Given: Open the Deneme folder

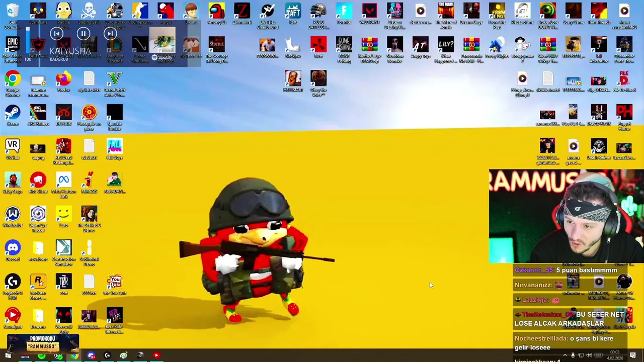Looking at the screenshot, I should (38, 318).
